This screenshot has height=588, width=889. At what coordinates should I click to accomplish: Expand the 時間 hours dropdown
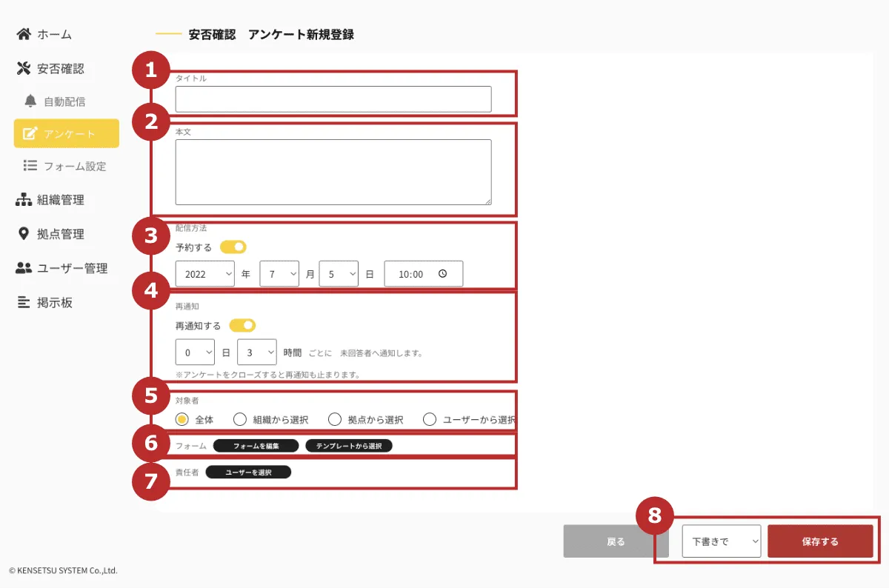[256, 352]
